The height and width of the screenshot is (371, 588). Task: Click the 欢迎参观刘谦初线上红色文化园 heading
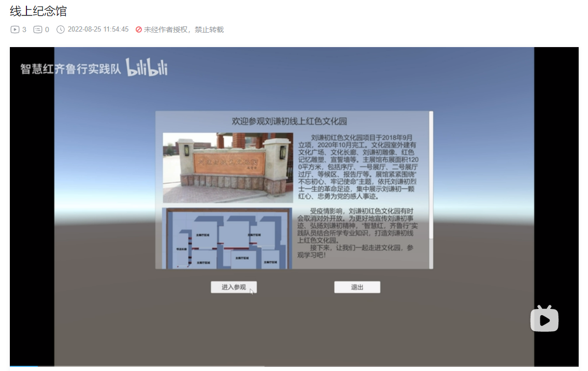(289, 122)
